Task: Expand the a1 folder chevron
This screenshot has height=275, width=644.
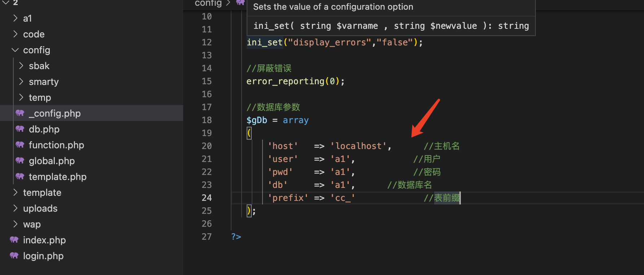Action: click(15, 18)
